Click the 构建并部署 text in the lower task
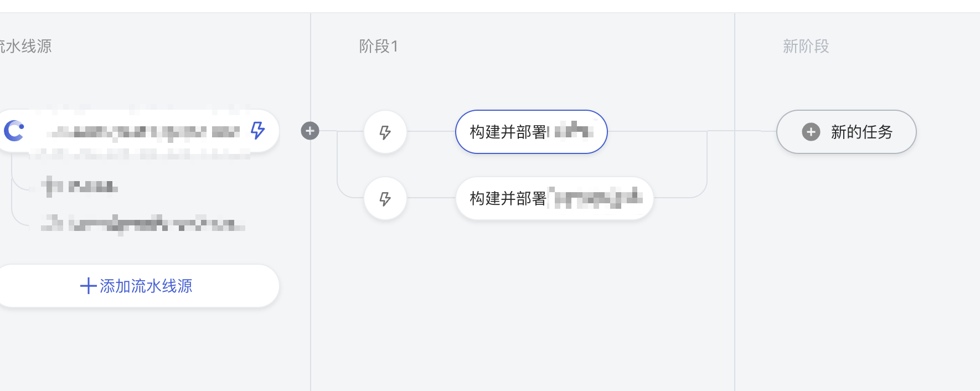 coord(508,198)
